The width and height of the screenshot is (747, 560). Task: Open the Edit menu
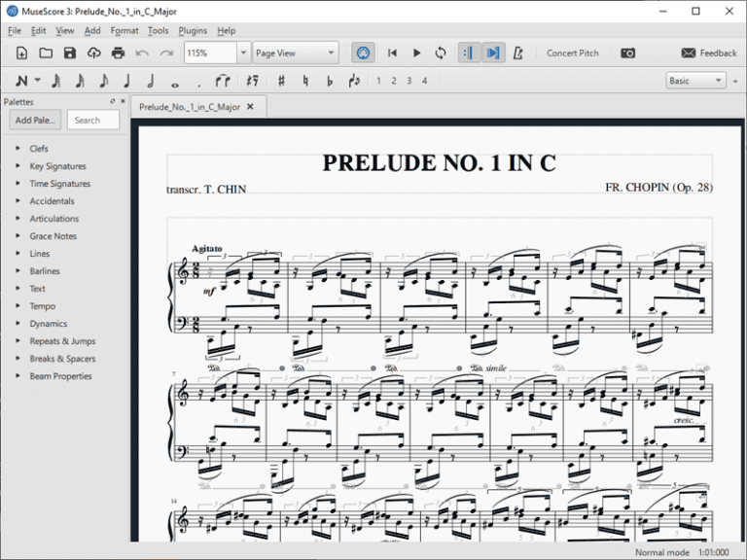pos(39,30)
